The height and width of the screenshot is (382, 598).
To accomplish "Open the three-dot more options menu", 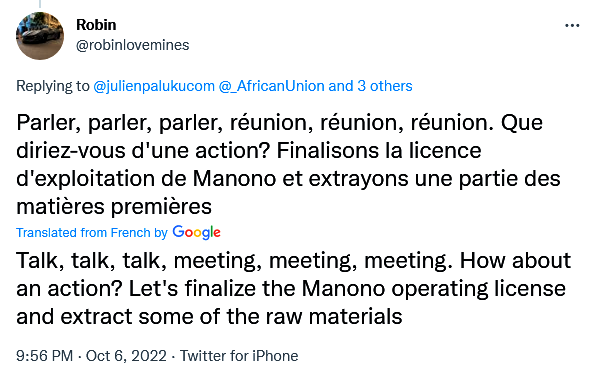I will coord(572,26).
